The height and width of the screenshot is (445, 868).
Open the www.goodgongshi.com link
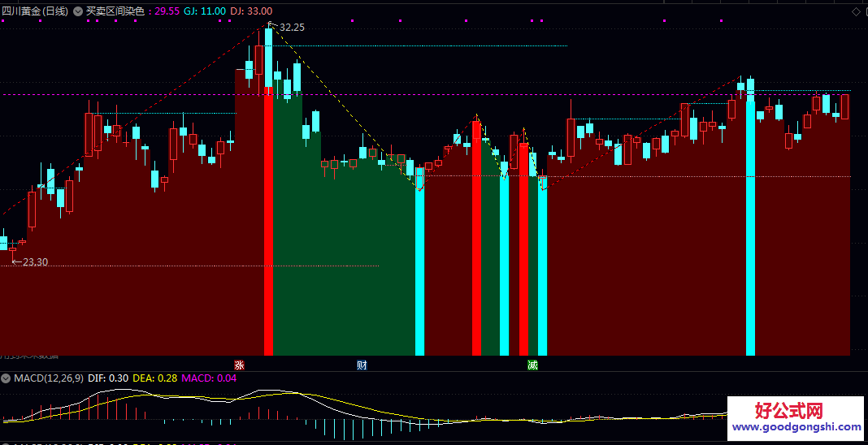point(797,427)
